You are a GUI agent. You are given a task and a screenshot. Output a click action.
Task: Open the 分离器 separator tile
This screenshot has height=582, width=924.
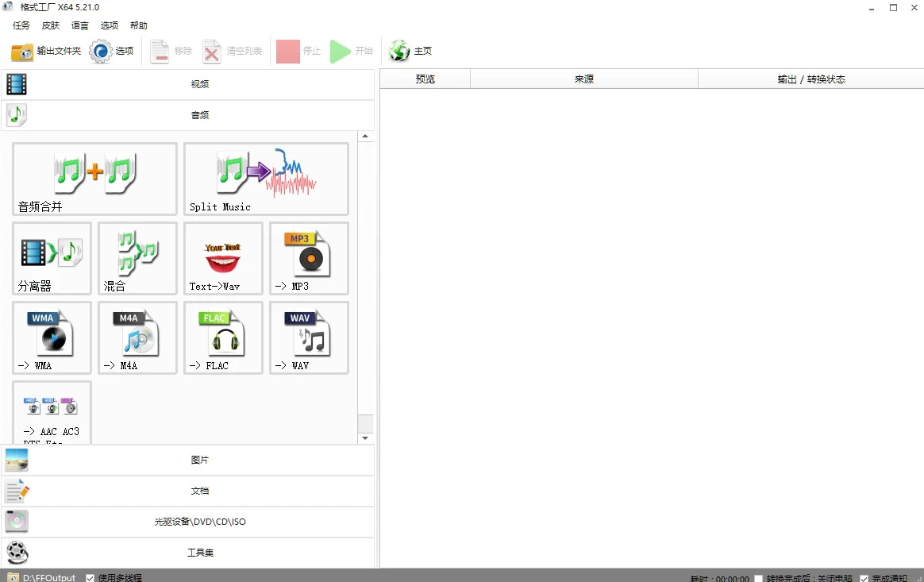52,258
